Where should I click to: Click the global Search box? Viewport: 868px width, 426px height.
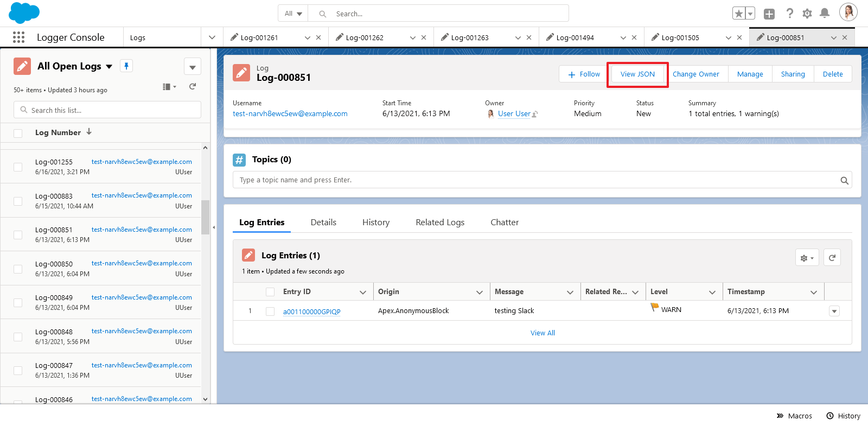coord(438,14)
